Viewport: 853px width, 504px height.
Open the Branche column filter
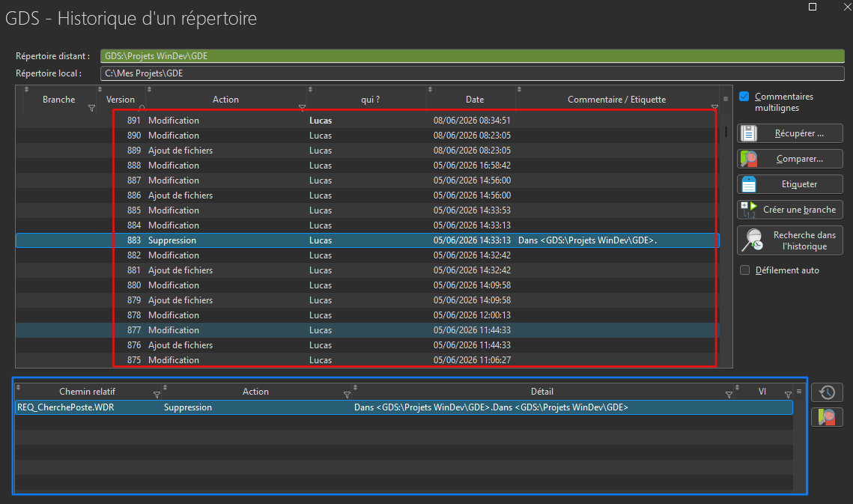[91, 109]
